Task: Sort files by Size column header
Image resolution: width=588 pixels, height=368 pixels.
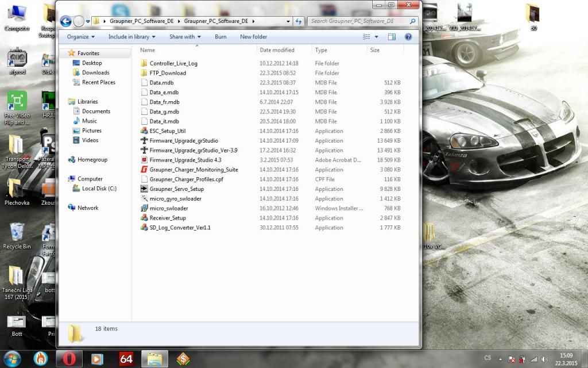Action: pyautogui.click(x=375, y=50)
